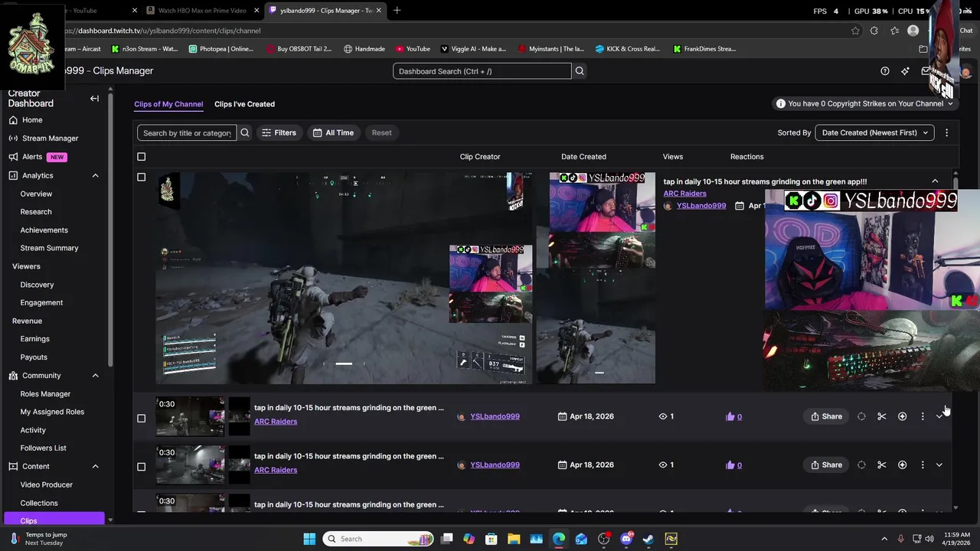This screenshot has height=551, width=980.
Task: Tick the select-all clips header checkbox
Action: pyautogui.click(x=141, y=157)
